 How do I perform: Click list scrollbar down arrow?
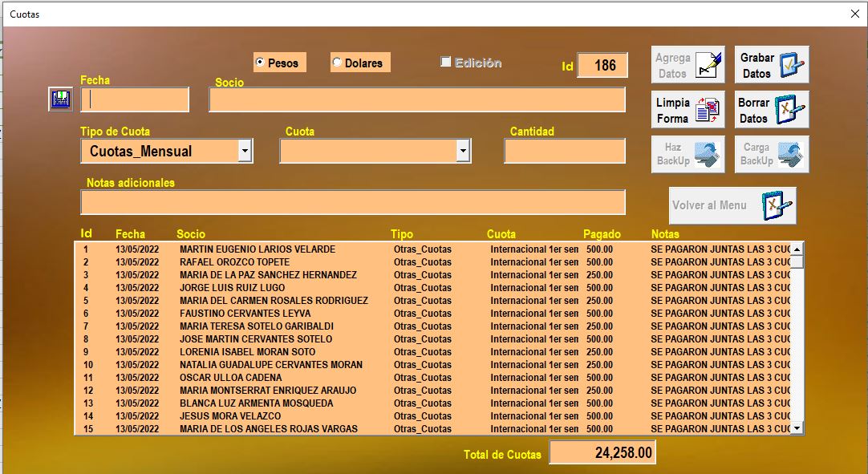[x=797, y=428]
